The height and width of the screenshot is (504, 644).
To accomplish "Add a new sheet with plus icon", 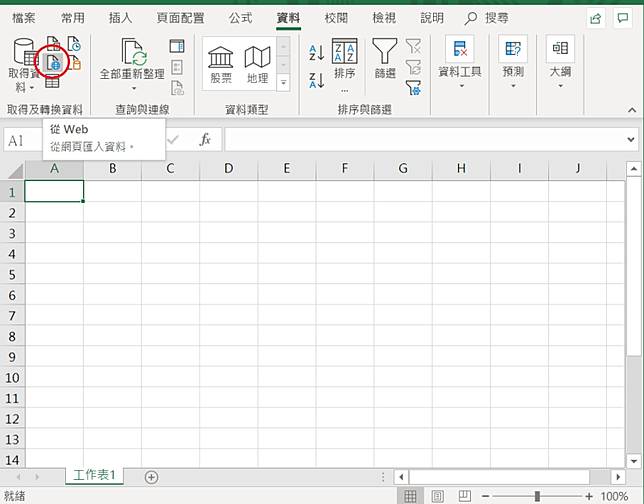I will tap(151, 477).
